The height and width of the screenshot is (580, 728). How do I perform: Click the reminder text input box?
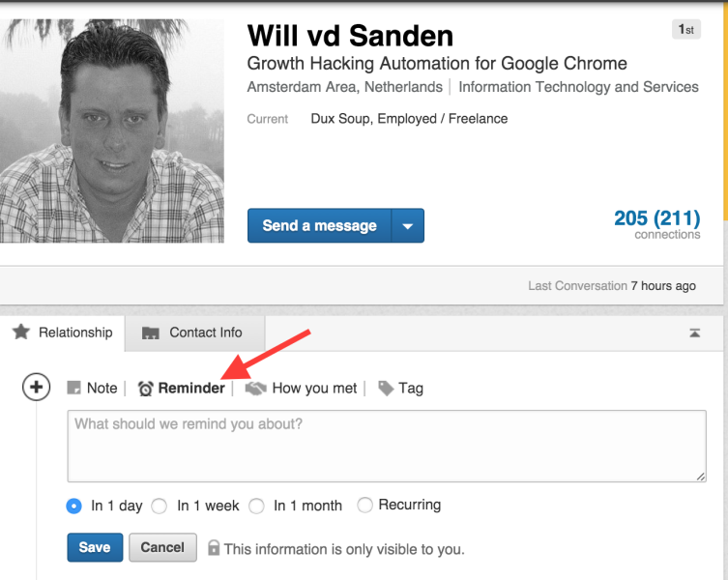pyautogui.click(x=387, y=446)
